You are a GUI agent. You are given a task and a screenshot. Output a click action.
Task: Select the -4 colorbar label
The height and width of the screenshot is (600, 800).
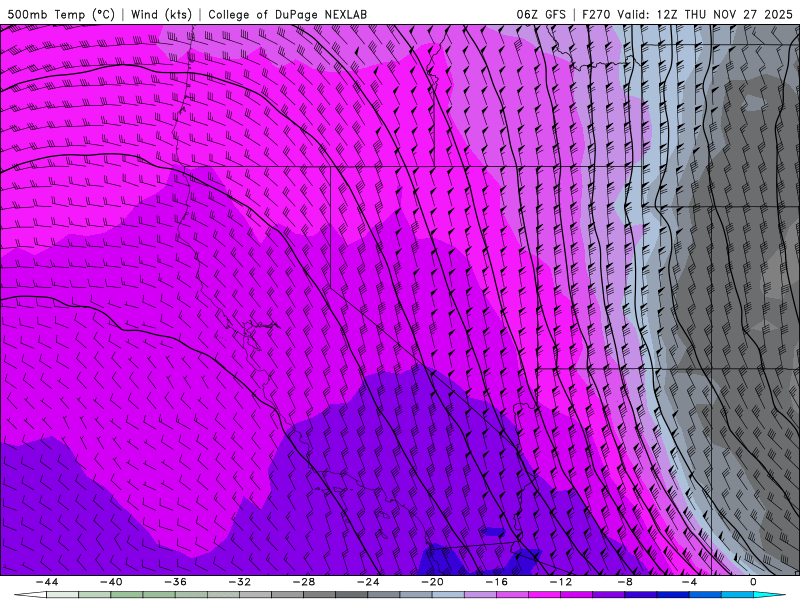[x=690, y=582]
